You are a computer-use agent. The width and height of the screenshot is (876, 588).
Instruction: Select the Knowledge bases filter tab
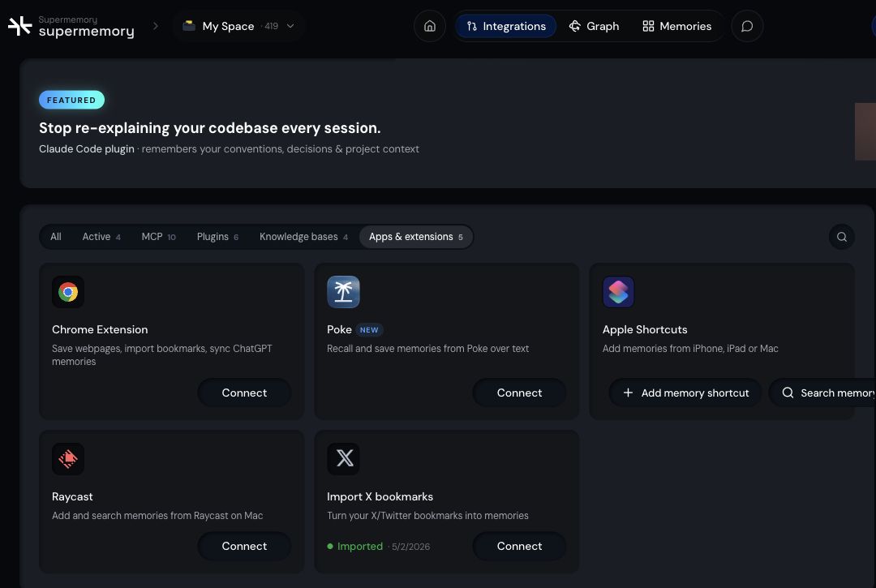pos(303,237)
